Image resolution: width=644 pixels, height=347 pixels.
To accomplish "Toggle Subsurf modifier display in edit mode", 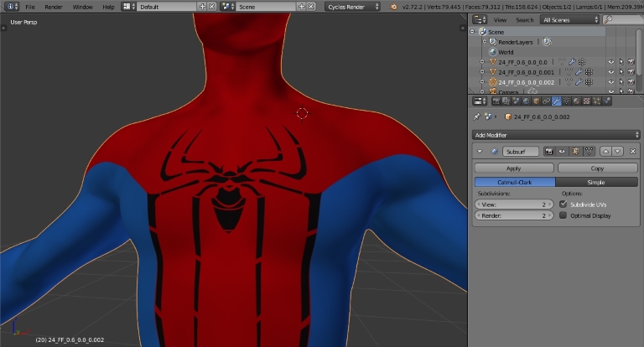I will [x=575, y=152].
